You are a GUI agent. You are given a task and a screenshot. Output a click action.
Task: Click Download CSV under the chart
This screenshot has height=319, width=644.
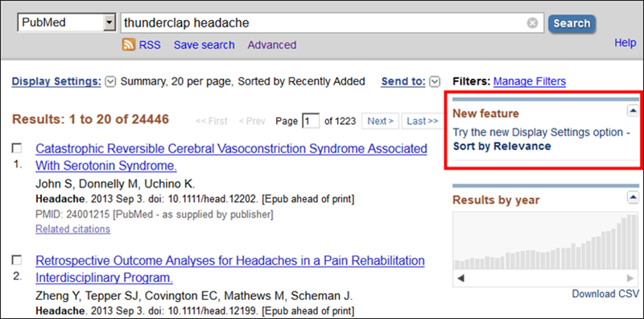coord(606,294)
